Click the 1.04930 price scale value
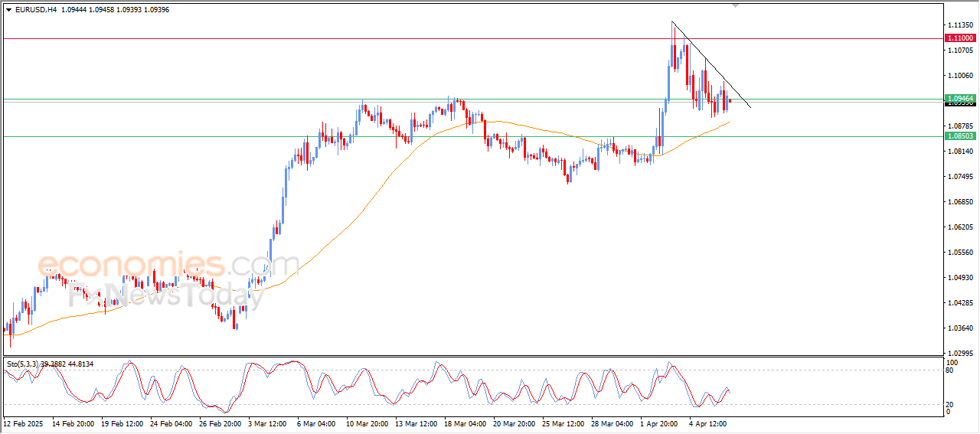The image size is (980, 434). (960, 277)
